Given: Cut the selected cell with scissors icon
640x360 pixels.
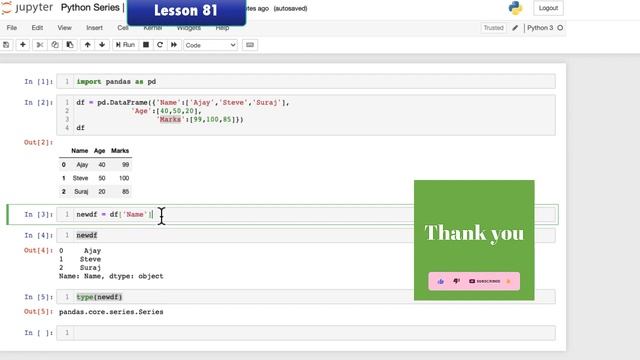Looking at the screenshot, I should tap(40, 45).
